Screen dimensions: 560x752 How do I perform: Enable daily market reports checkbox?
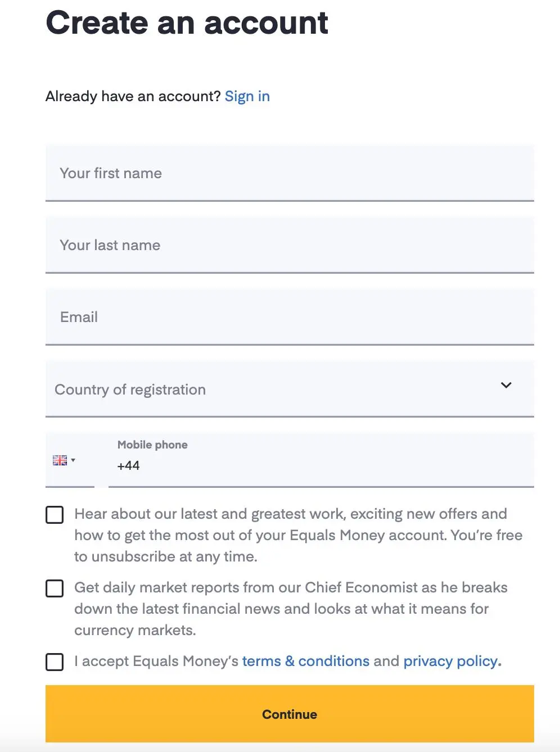pos(55,588)
